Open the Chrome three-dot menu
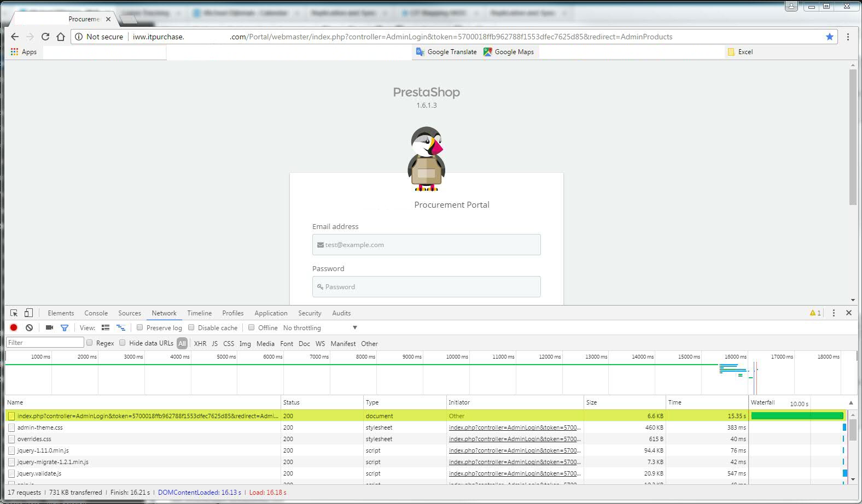 (x=848, y=37)
